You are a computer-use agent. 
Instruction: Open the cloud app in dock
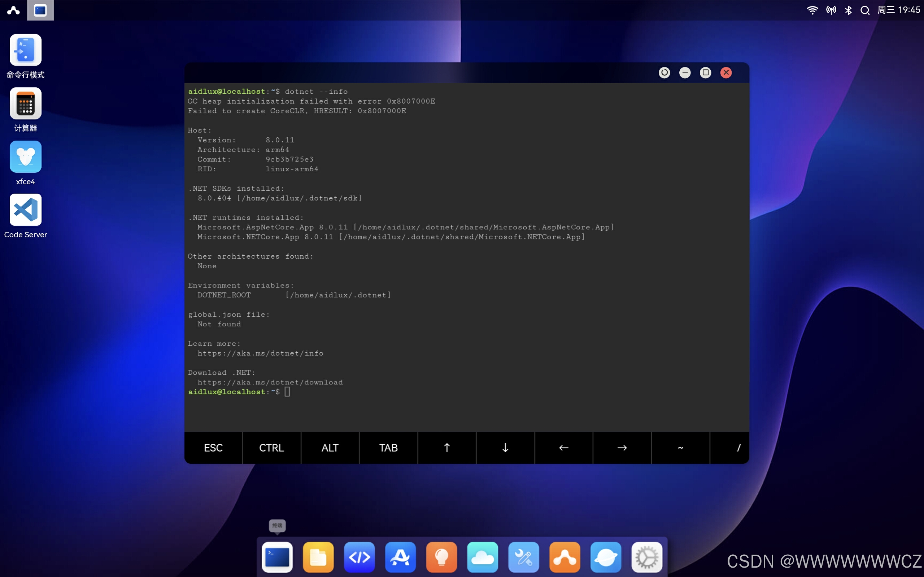click(483, 557)
